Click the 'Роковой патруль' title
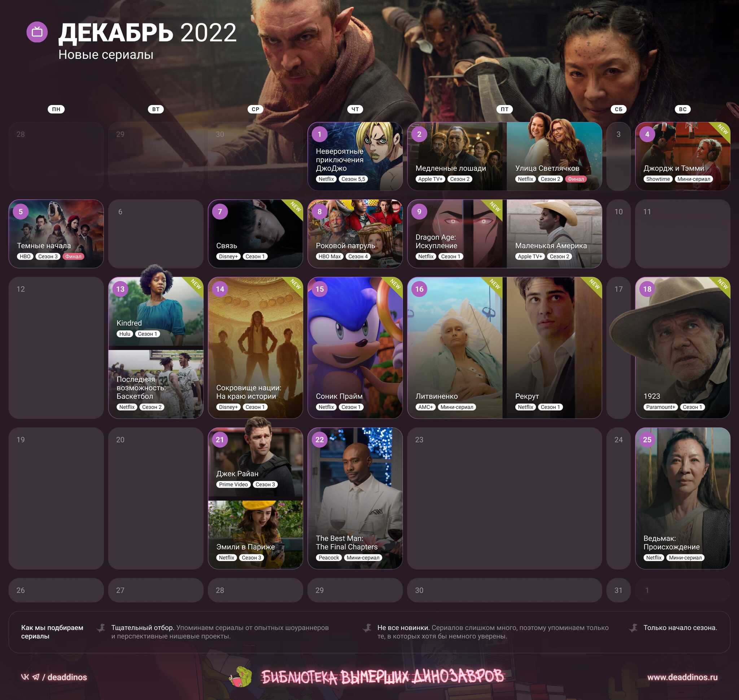The image size is (739, 700). pyautogui.click(x=345, y=245)
